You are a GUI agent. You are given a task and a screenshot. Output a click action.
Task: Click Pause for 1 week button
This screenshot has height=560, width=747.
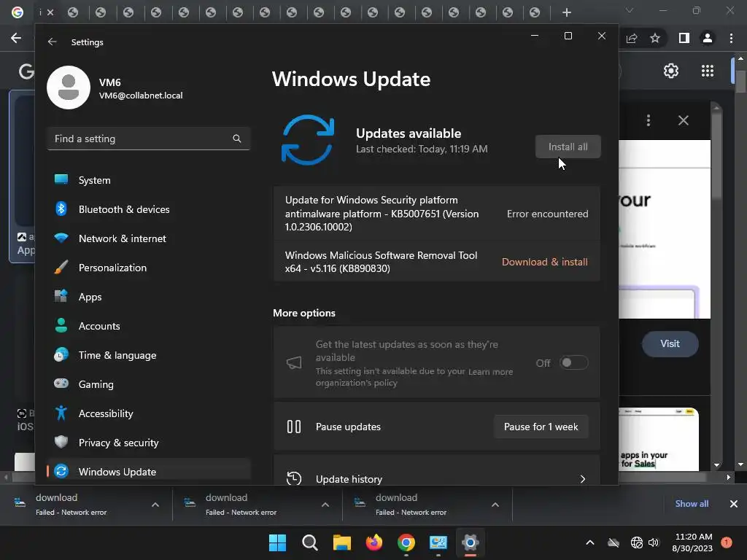pos(541,427)
